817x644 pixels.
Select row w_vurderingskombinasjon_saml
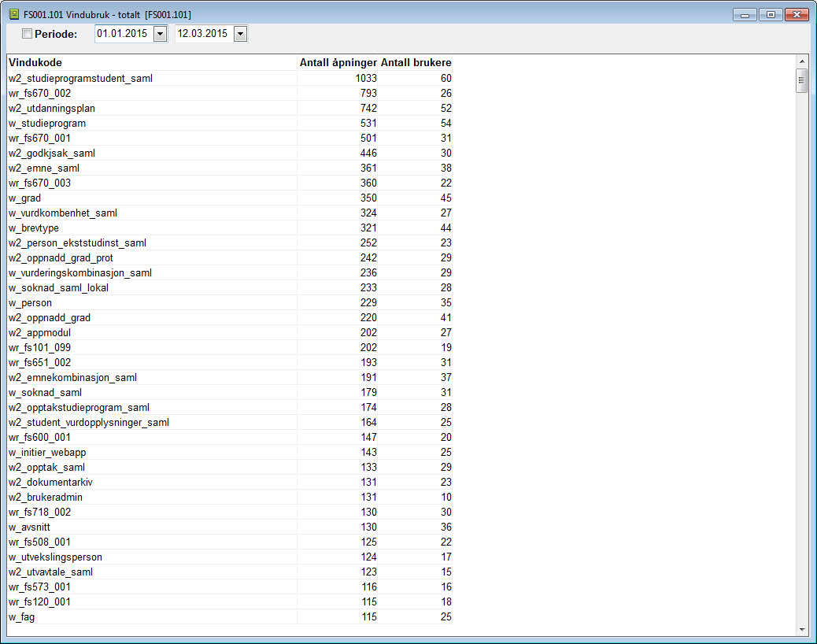(x=230, y=273)
